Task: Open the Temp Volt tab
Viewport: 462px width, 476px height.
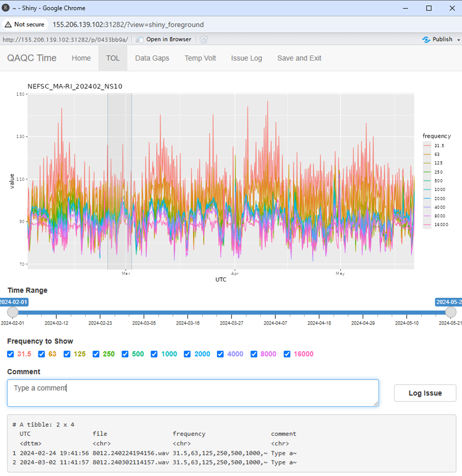Action: coord(200,58)
